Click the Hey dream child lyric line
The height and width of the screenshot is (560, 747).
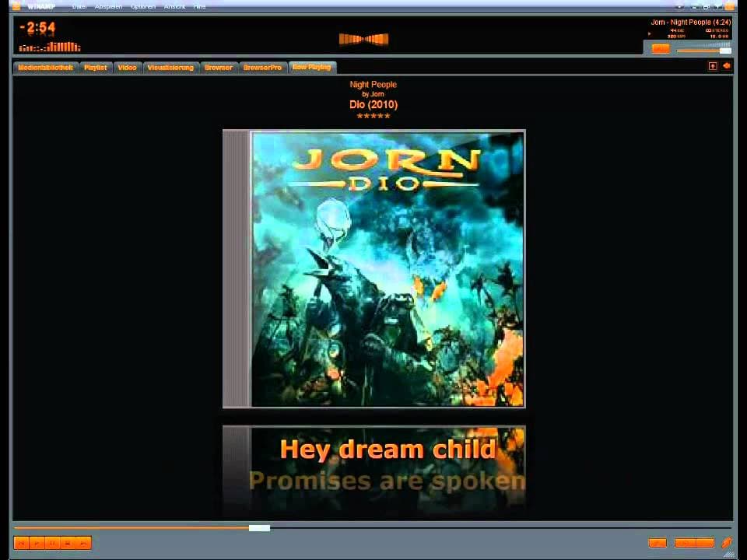388,450
